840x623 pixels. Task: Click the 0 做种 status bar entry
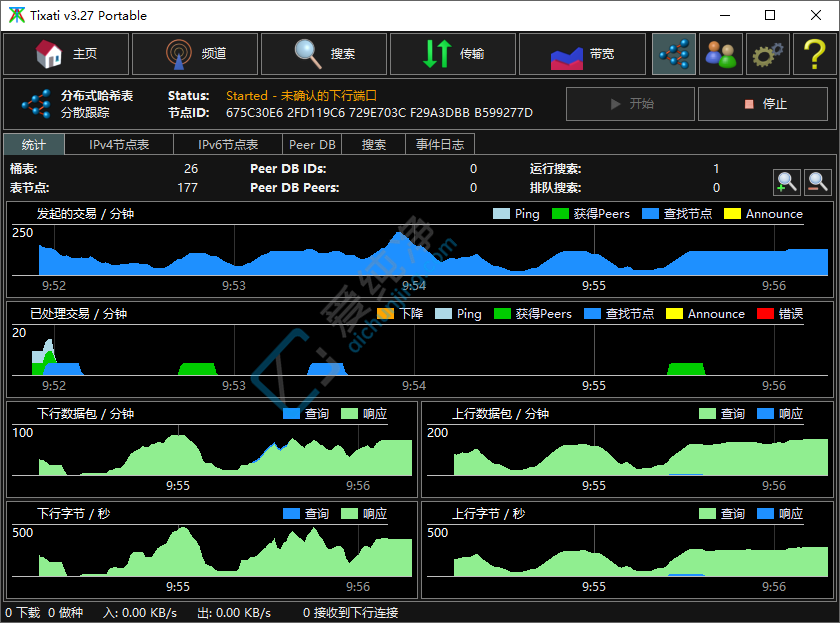point(65,612)
